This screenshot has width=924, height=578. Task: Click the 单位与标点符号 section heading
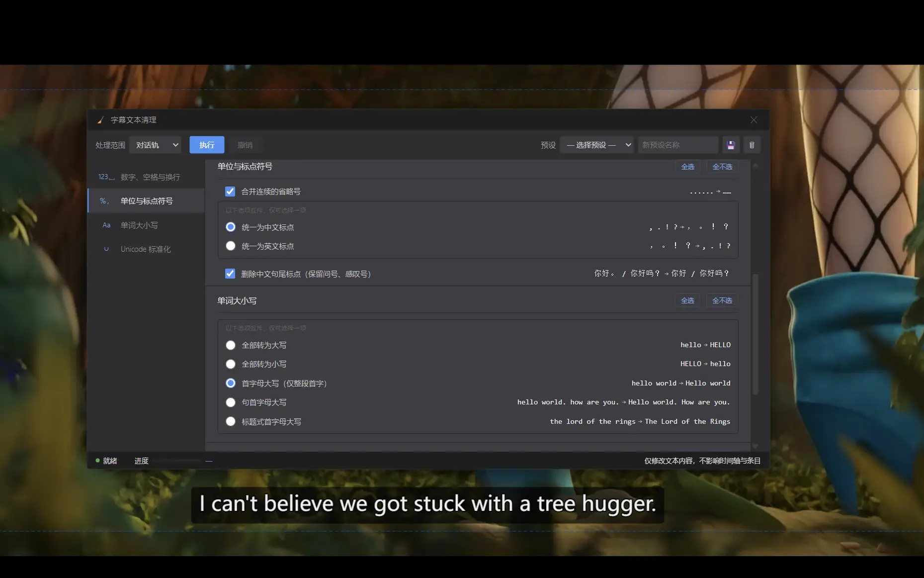(x=245, y=167)
